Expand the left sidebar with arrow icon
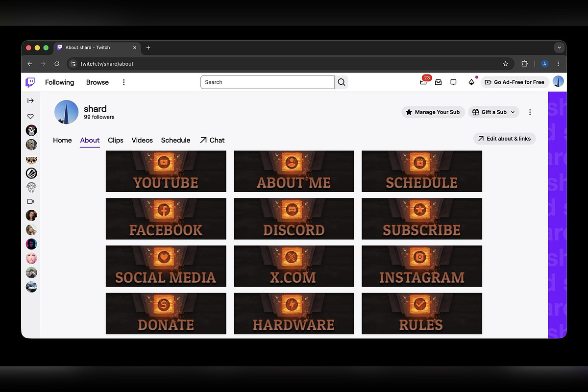Image resolution: width=588 pixels, height=392 pixels. [x=30, y=100]
